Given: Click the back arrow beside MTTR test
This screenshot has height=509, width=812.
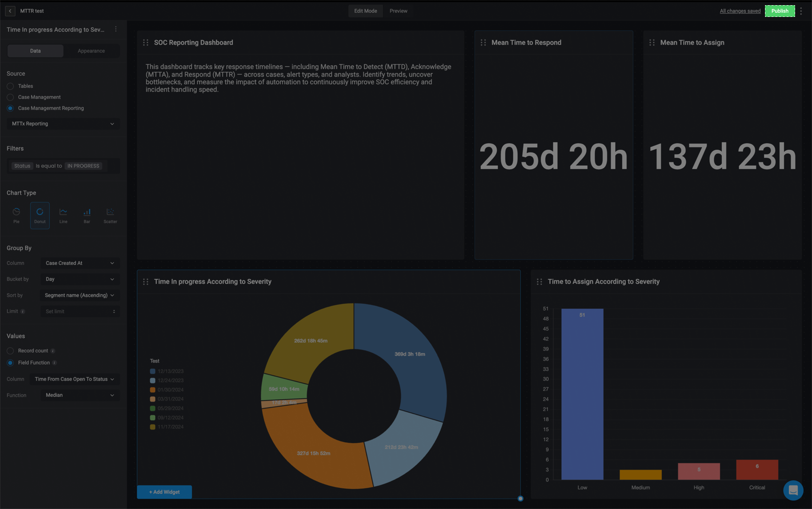Looking at the screenshot, I should pyautogui.click(x=10, y=11).
